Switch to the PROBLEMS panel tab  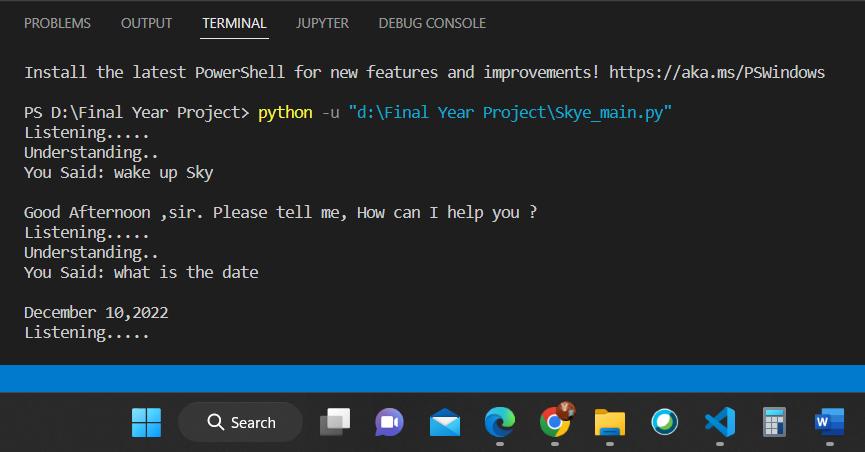tap(57, 23)
